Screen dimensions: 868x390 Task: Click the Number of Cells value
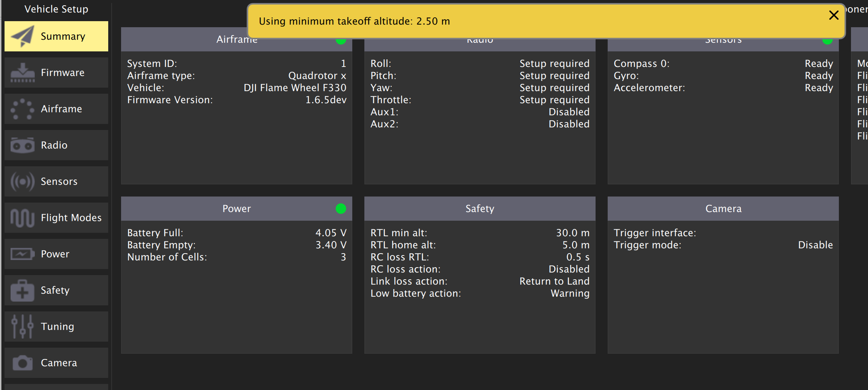(x=343, y=257)
